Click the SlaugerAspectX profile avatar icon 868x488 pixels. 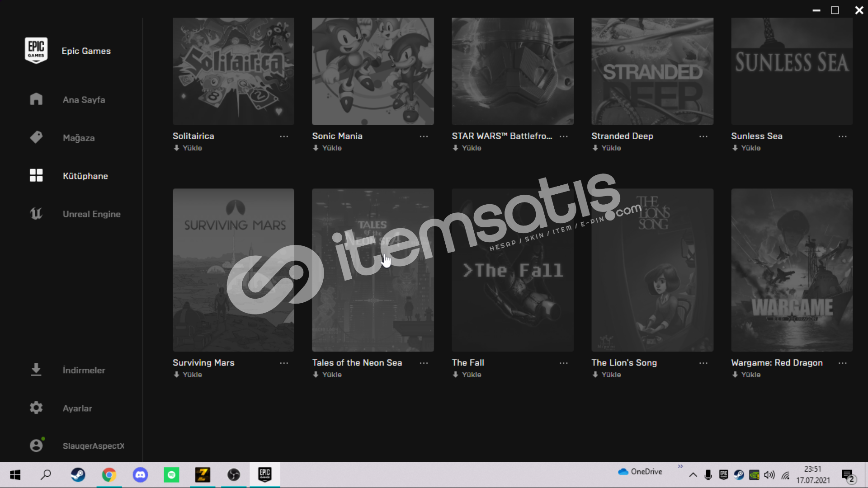tap(37, 445)
